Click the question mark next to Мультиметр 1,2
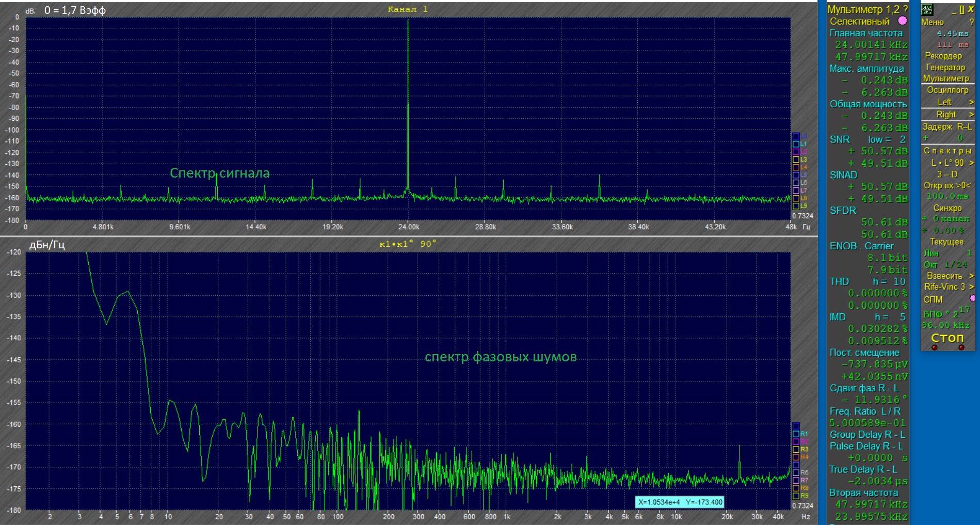980x525 pixels. click(x=905, y=9)
